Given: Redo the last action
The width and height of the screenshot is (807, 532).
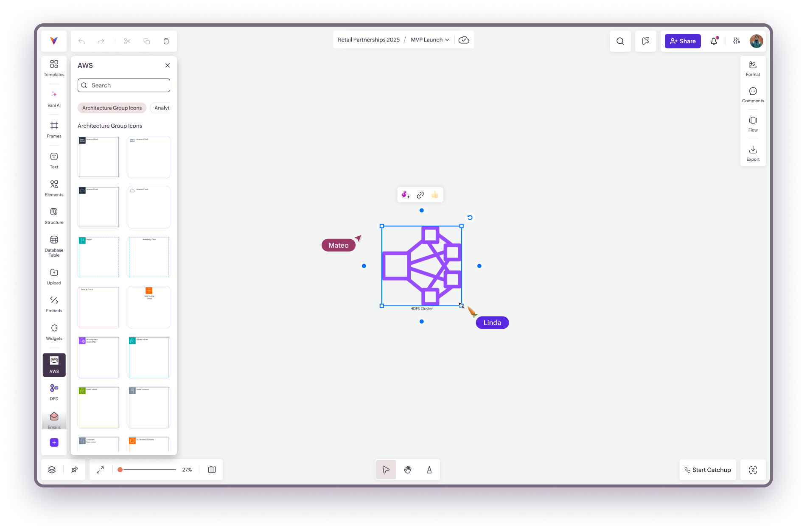Looking at the screenshot, I should tap(101, 41).
